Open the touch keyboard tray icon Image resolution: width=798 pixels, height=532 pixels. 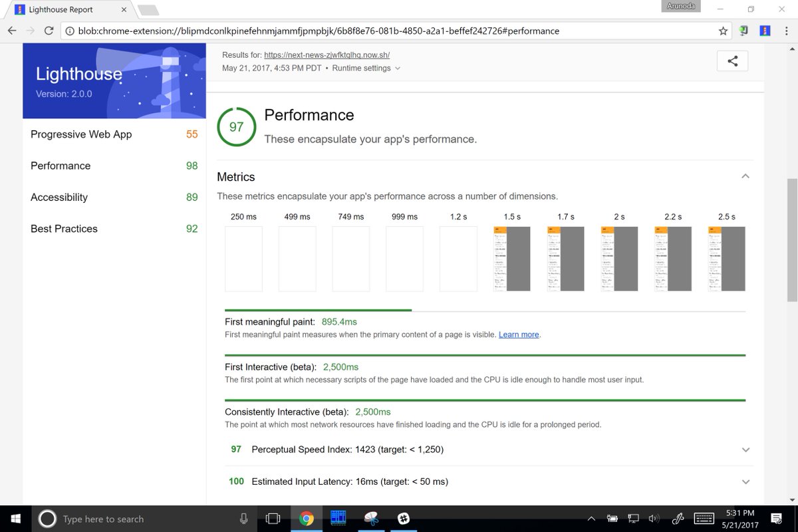pos(704,519)
